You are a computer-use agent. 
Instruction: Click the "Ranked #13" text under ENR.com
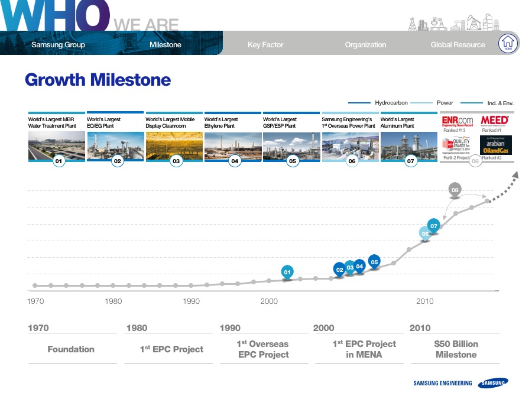tap(455, 130)
